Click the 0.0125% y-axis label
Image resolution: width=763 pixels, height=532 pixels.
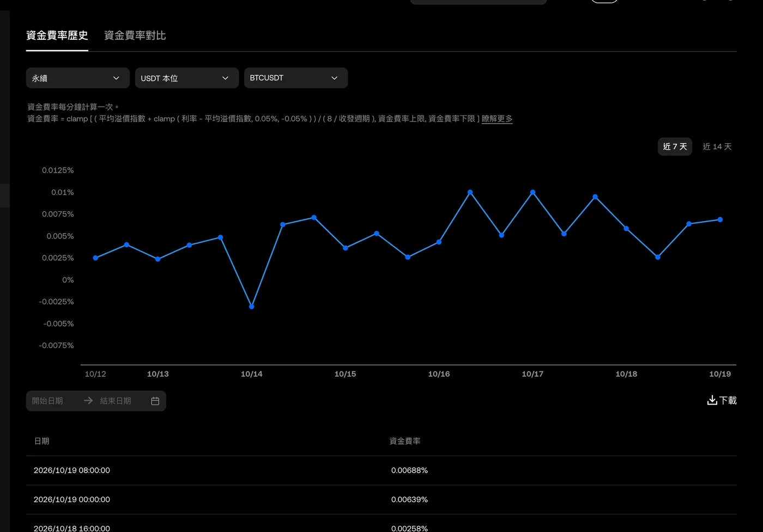point(58,170)
